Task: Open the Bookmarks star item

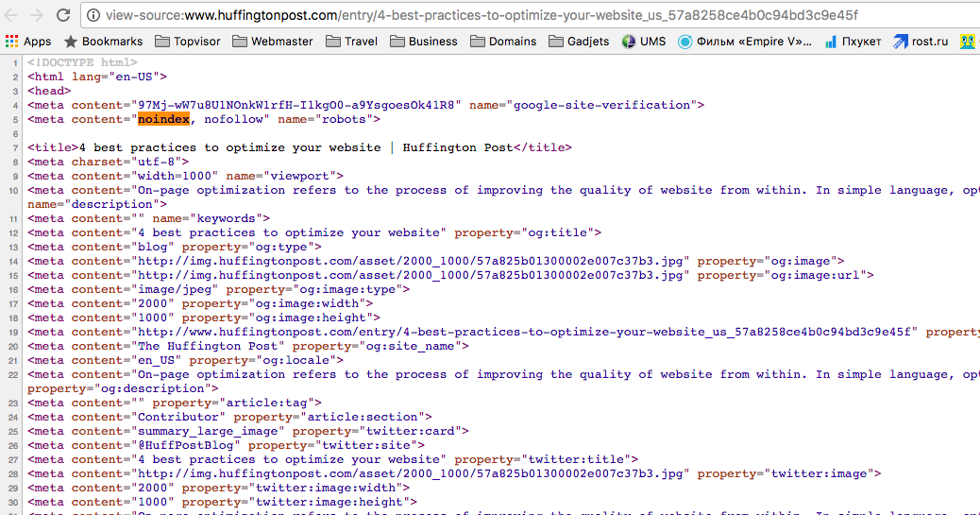Action: coord(103,42)
